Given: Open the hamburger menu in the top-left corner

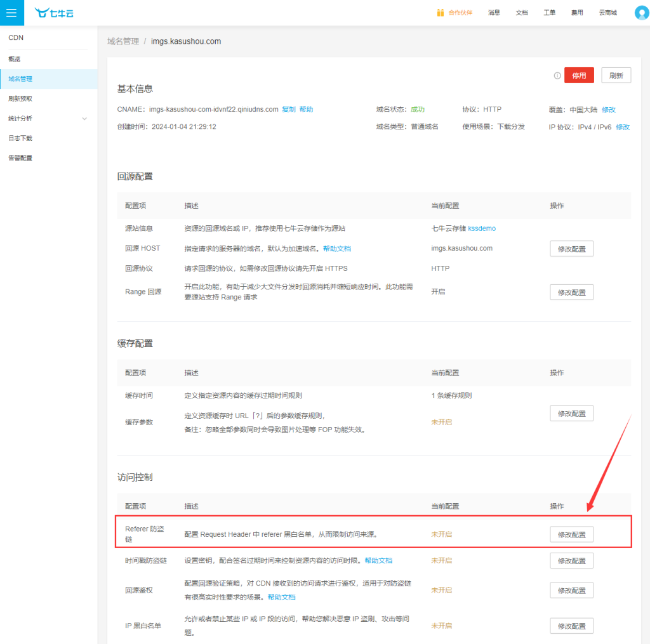Looking at the screenshot, I should 11,13.
